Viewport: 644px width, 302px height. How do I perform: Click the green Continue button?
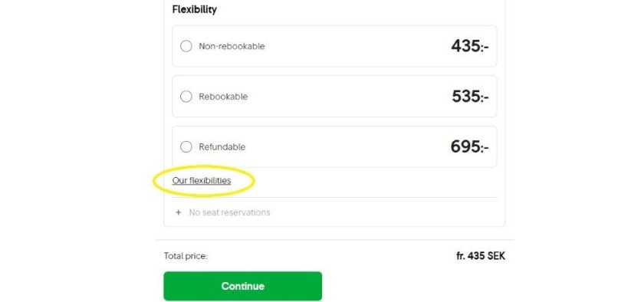[x=243, y=286]
